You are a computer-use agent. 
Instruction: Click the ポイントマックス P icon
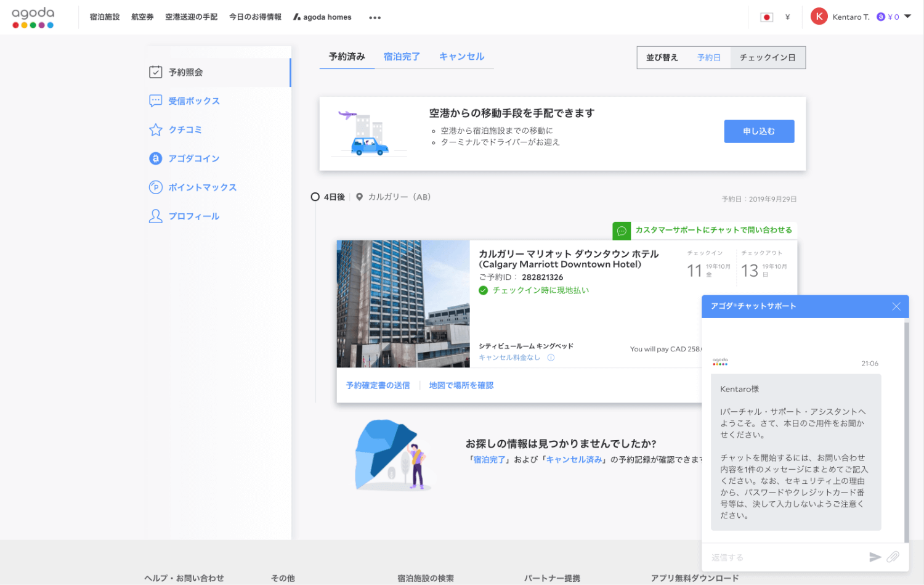[156, 187]
